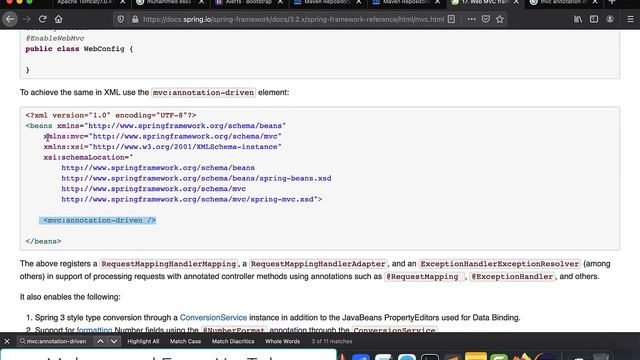Click the URL address bar
640x360 pixels.
click(x=293, y=19)
